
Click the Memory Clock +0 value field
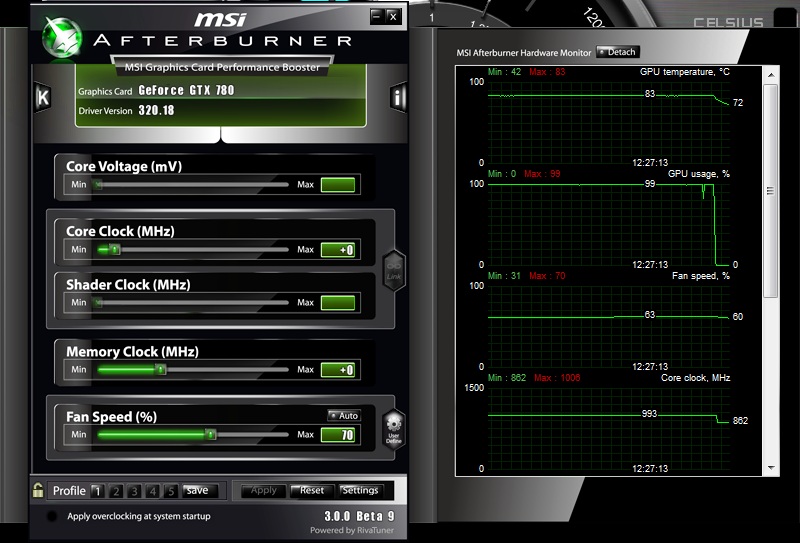click(x=338, y=369)
